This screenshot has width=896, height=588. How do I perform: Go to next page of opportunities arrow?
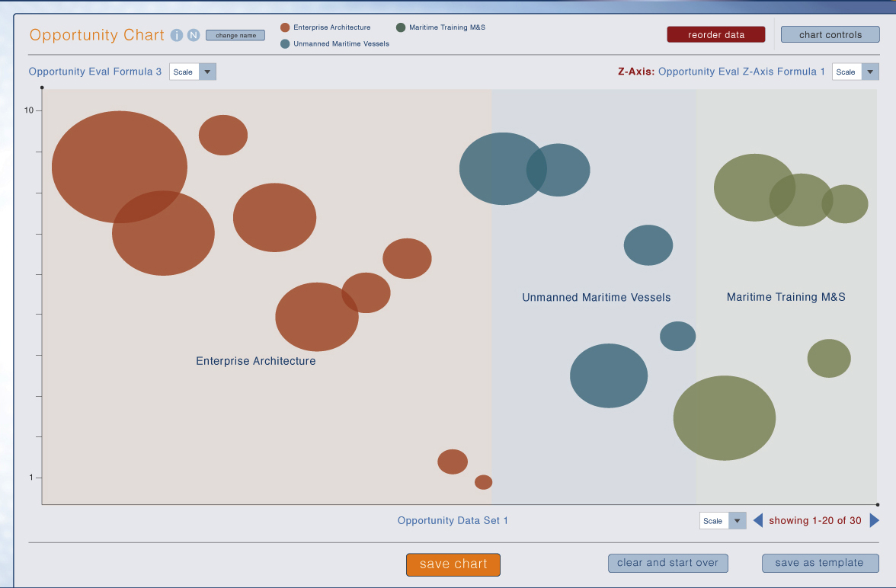tap(875, 520)
